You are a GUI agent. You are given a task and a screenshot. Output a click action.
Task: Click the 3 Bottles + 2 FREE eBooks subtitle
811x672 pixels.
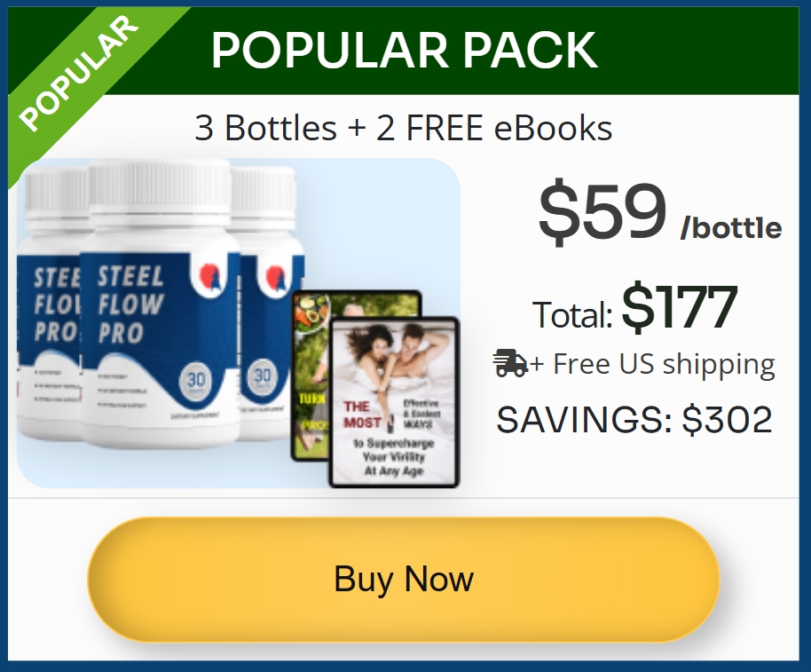(404, 128)
